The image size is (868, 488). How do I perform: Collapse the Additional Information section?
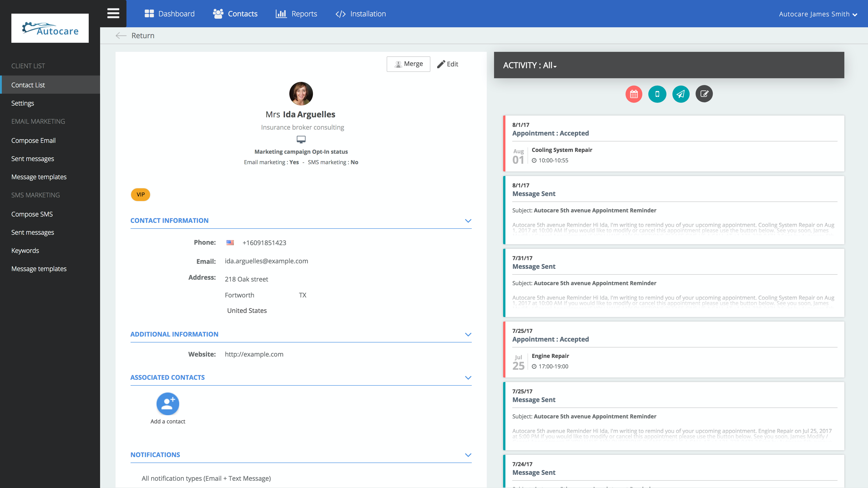tap(468, 335)
